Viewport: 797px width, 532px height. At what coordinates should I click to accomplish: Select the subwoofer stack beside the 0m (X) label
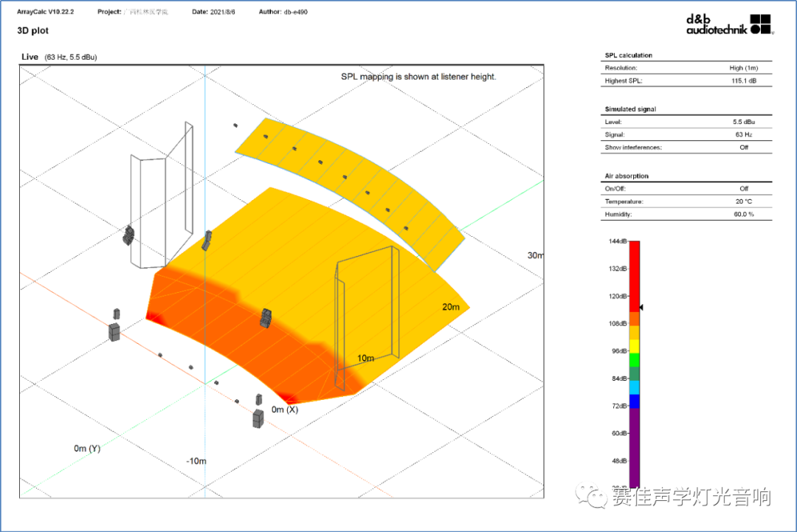[x=258, y=418]
